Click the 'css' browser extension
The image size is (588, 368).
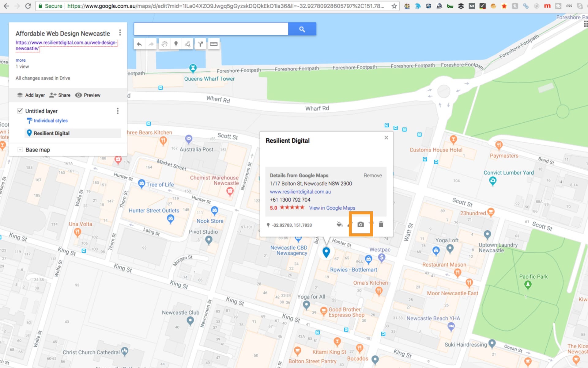[x=569, y=6]
